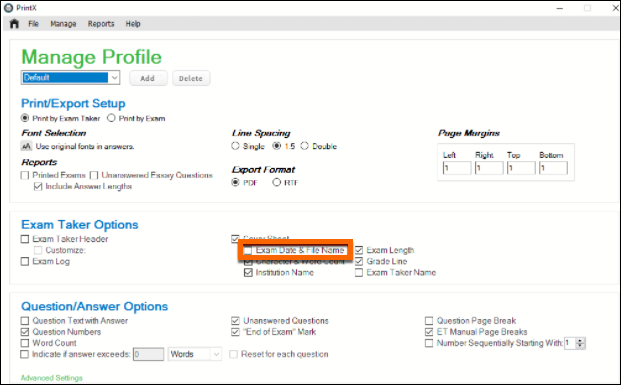Viewport: 621px width, 385px height.
Task: Open the Help menu
Action: point(133,24)
